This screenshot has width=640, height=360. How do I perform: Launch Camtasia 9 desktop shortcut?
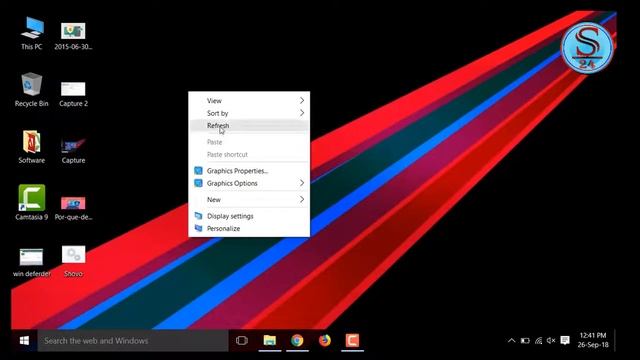pos(31,202)
